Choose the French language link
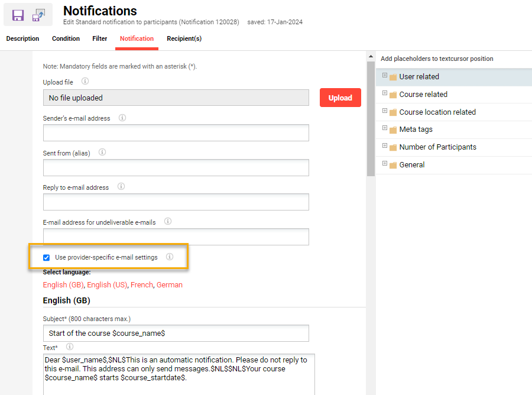This screenshot has height=395, width=532. tap(141, 285)
